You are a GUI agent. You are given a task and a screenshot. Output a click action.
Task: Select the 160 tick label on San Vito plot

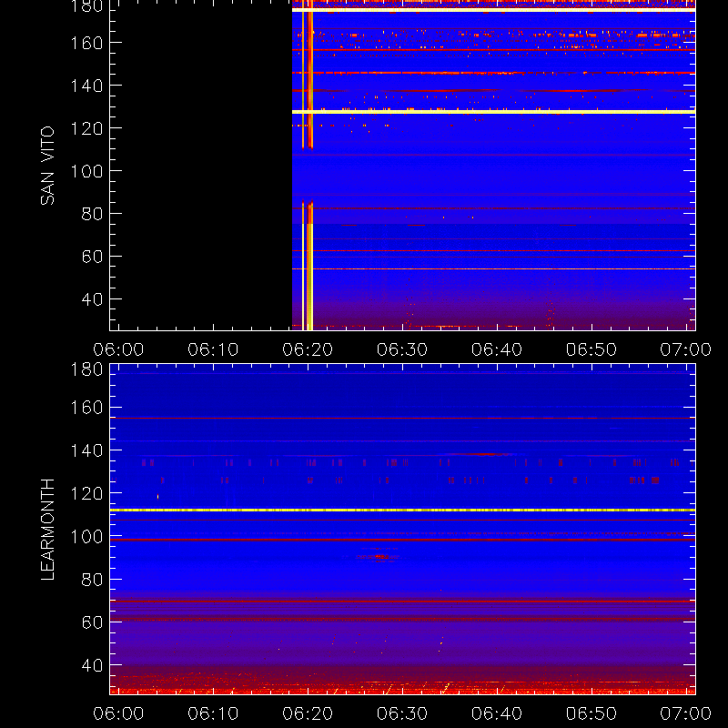pos(86,43)
